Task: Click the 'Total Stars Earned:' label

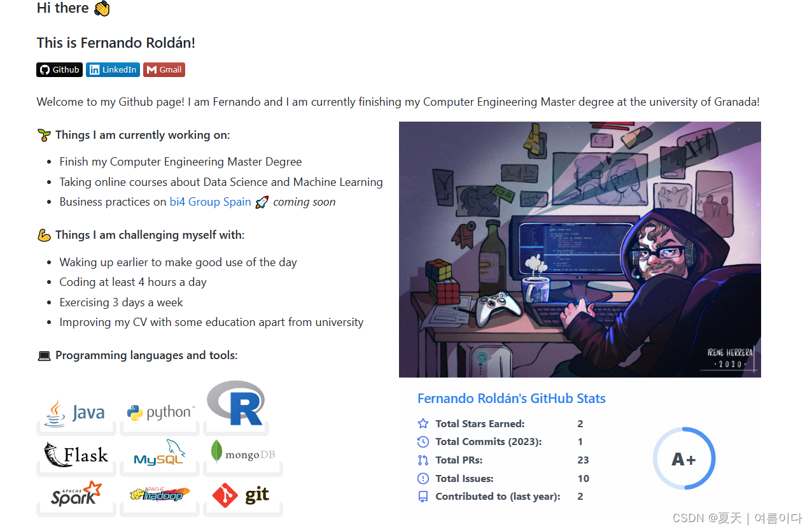Action: click(x=480, y=424)
